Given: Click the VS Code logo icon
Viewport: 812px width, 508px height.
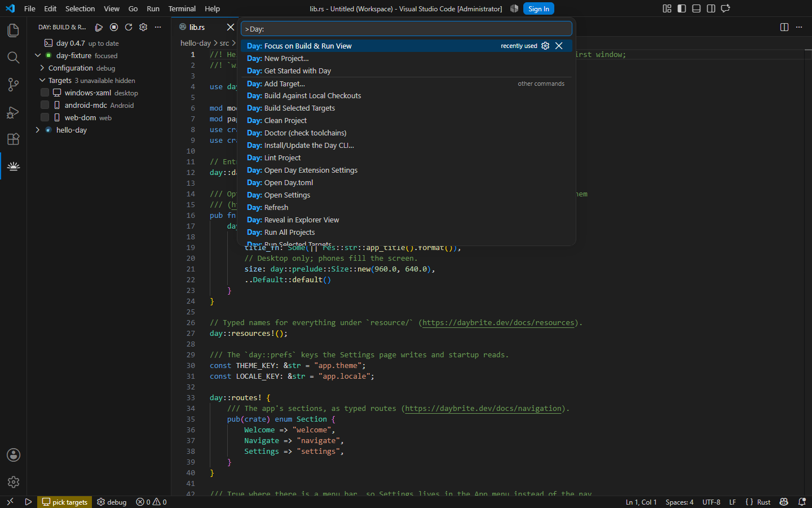Looking at the screenshot, I should point(10,8).
